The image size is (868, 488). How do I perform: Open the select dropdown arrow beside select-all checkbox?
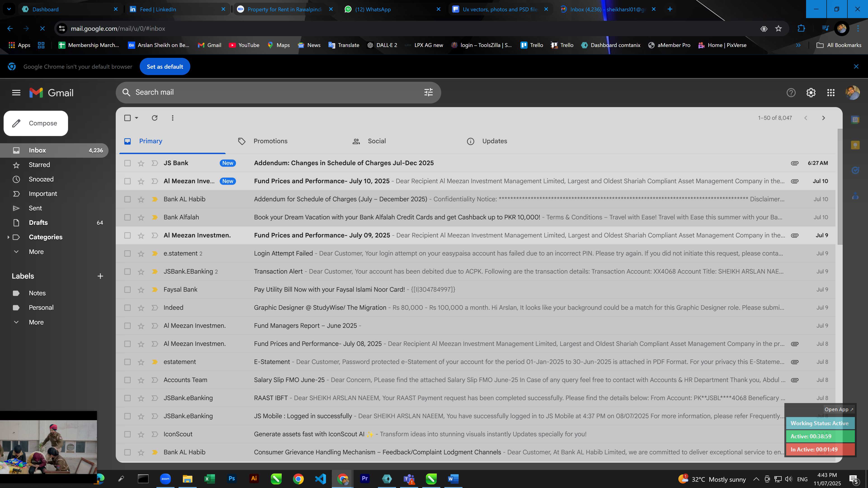(137, 118)
